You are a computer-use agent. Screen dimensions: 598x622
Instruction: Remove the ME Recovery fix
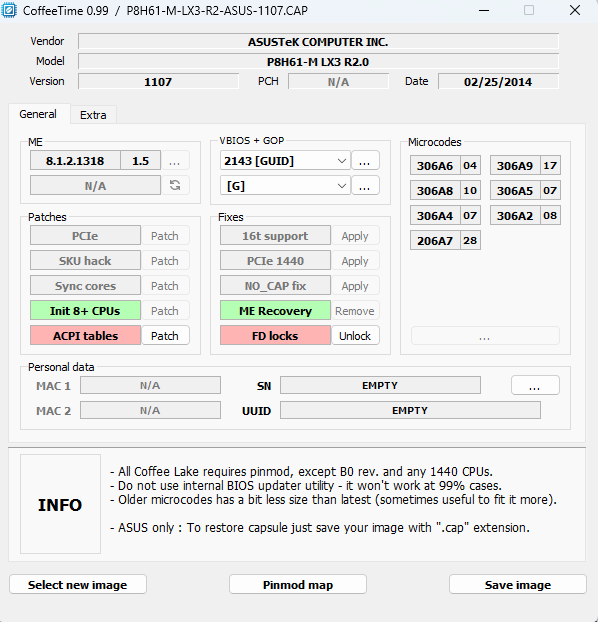355,311
